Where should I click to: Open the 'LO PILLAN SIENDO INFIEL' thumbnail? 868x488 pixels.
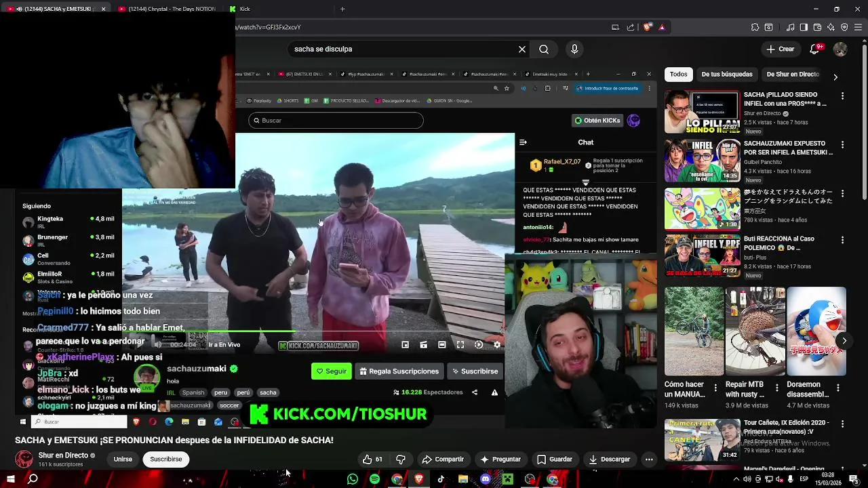(702, 112)
